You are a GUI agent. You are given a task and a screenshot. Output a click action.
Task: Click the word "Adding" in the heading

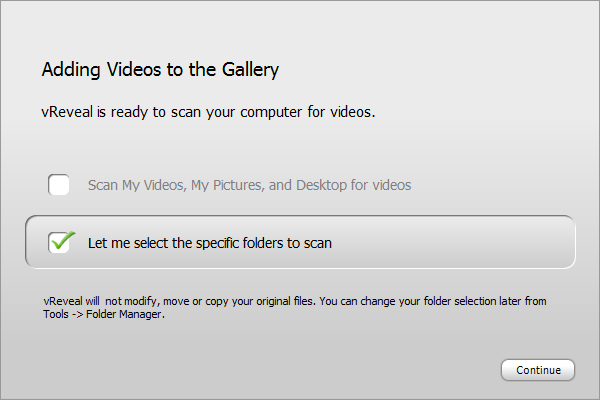tap(67, 70)
